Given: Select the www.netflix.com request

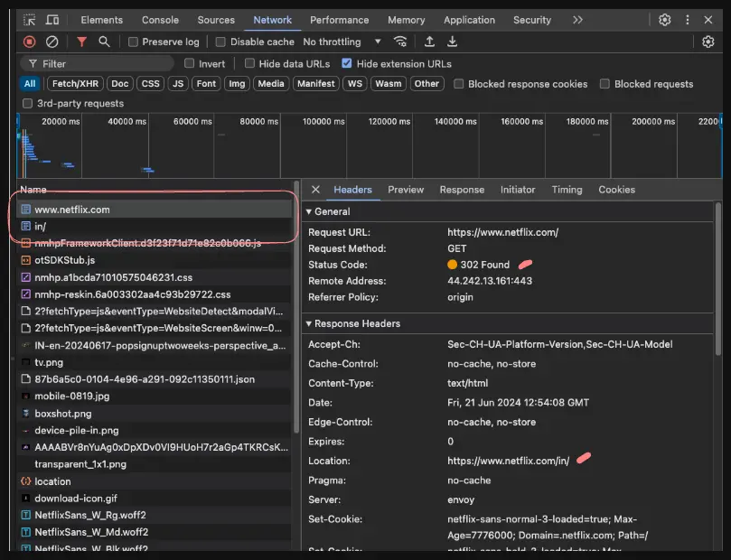Looking at the screenshot, I should tap(72, 210).
